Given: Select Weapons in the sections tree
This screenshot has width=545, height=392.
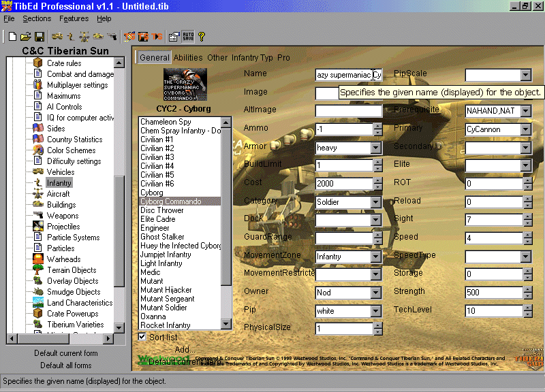Looking at the screenshot, I should pos(63,216).
